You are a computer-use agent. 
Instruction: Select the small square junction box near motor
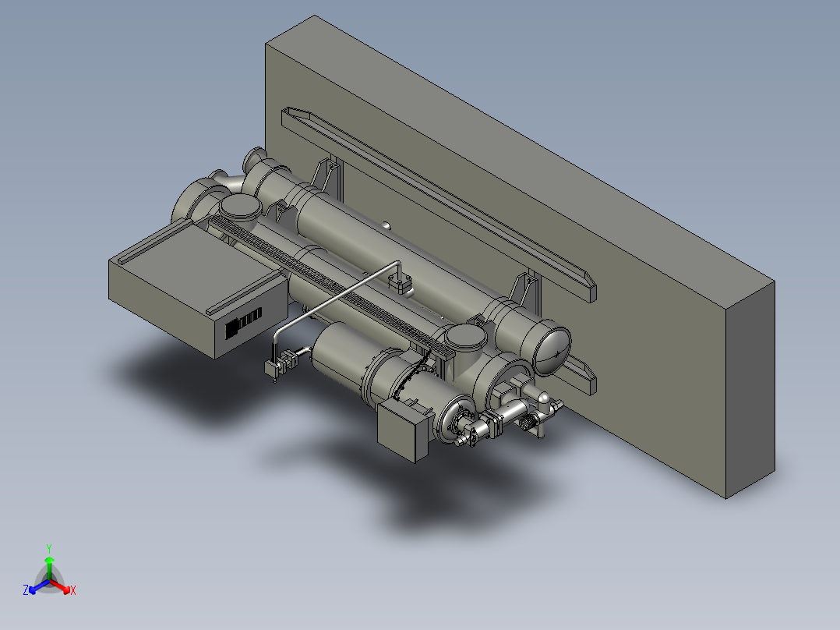point(404,430)
